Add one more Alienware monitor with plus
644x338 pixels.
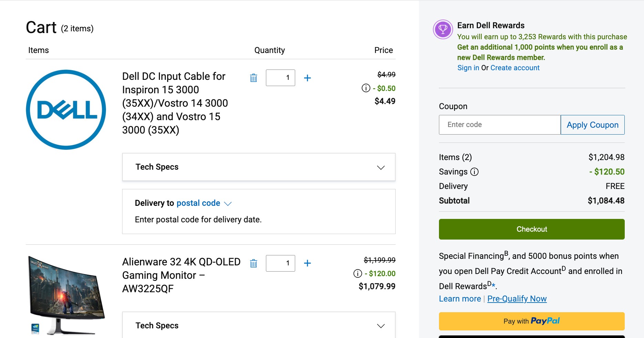[308, 263]
